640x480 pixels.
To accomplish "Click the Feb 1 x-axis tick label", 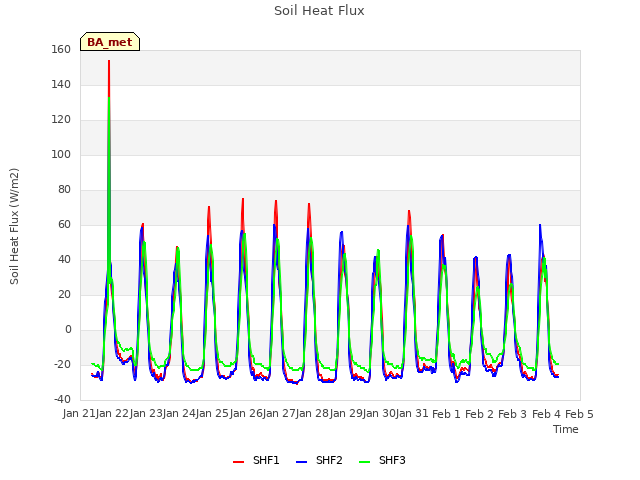I will point(446,414).
